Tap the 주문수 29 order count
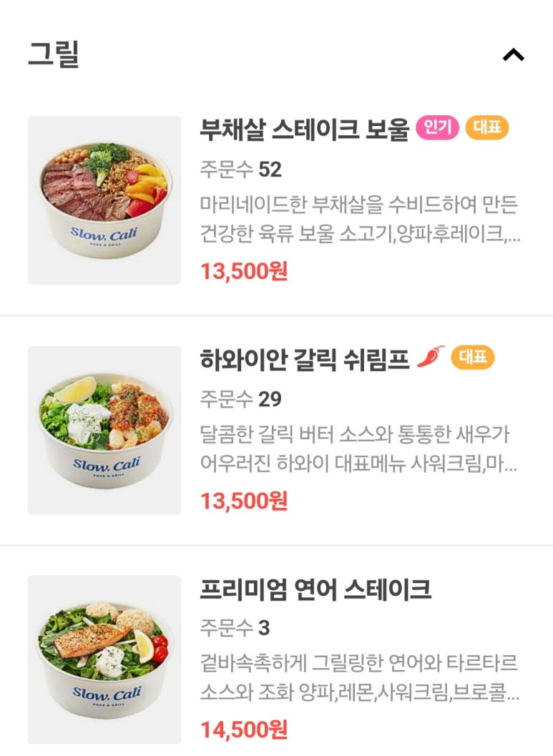The image size is (553, 756). pyautogui.click(x=240, y=399)
